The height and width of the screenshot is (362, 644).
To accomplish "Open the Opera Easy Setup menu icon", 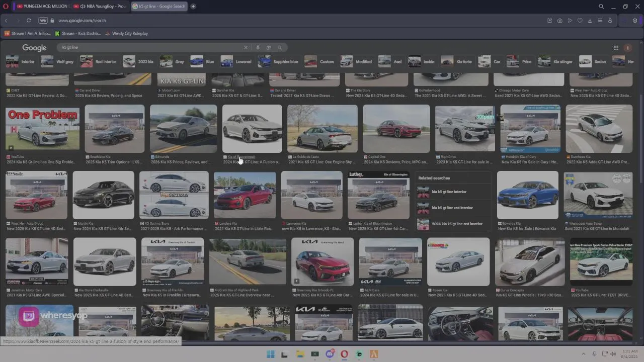I will 600,21.
